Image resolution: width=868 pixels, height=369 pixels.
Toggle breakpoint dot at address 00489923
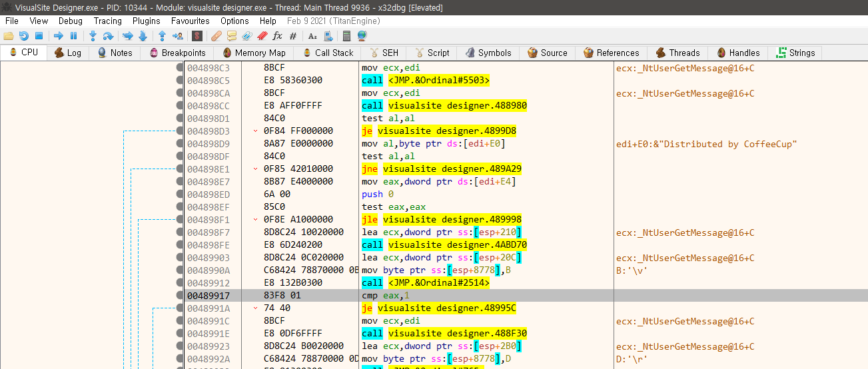(180, 346)
